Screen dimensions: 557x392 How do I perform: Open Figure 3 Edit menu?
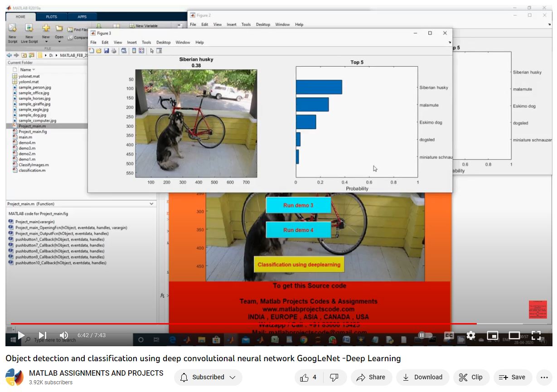coord(105,42)
